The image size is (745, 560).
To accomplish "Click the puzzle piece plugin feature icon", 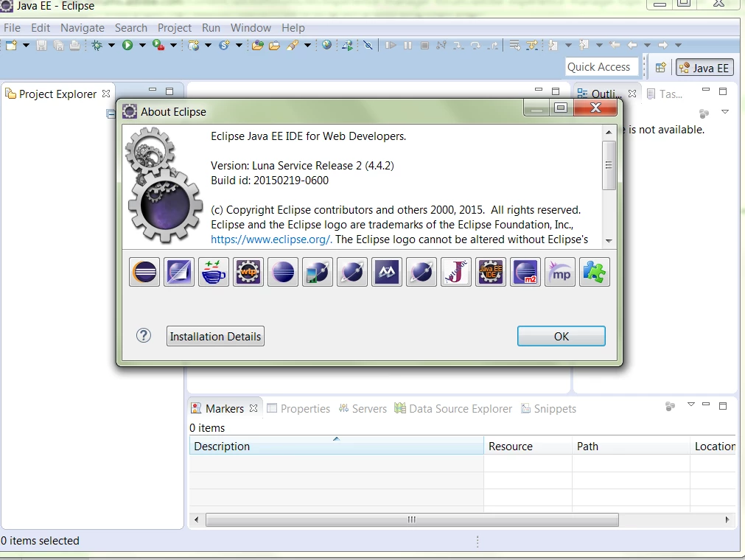I will [595, 272].
